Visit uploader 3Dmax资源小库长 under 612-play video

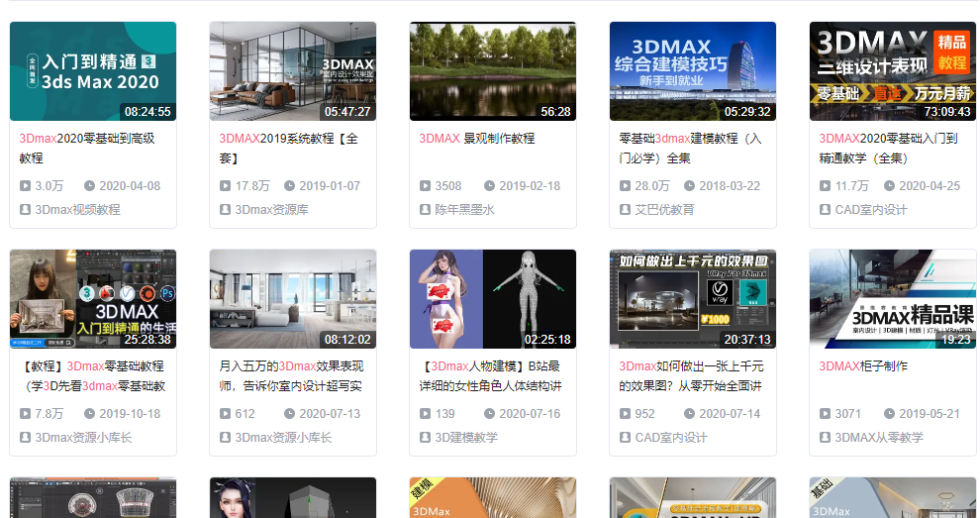click(283, 438)
